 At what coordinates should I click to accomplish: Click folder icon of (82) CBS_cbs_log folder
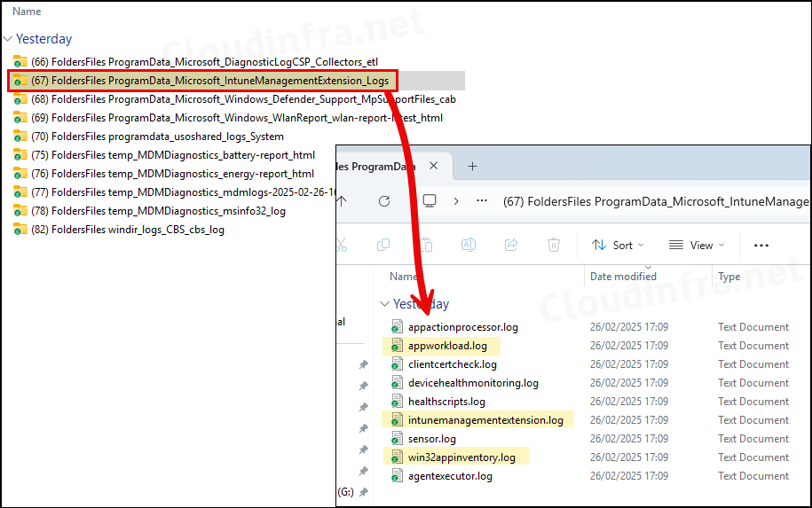tap(20, 229)
